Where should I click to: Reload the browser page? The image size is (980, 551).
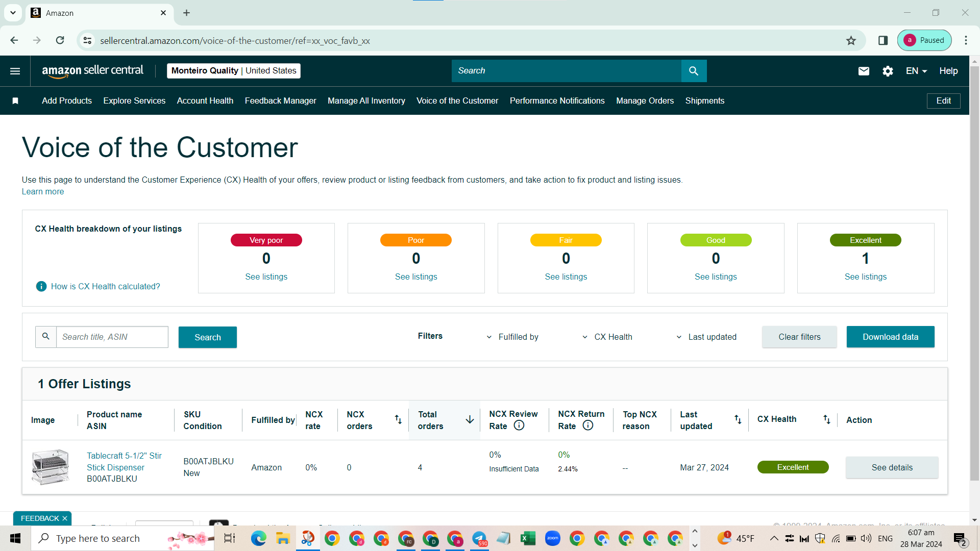pyautogui.click(x=60, y=40)
